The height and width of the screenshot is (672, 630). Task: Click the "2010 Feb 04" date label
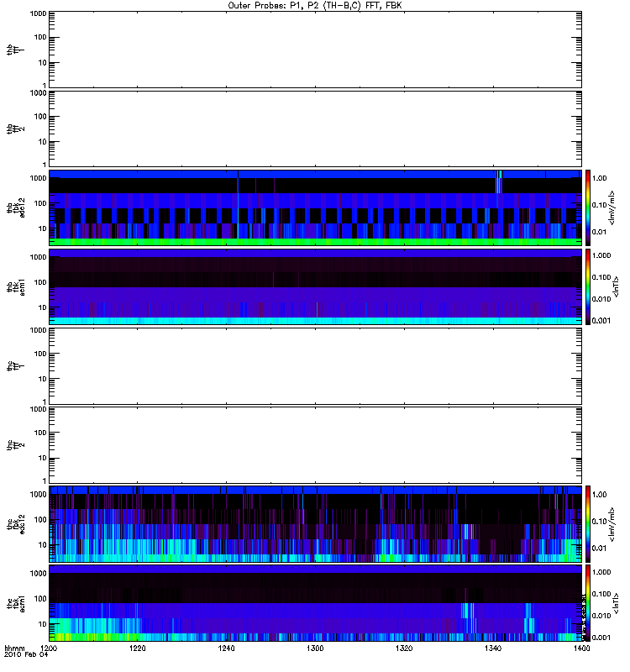(26, 655)
